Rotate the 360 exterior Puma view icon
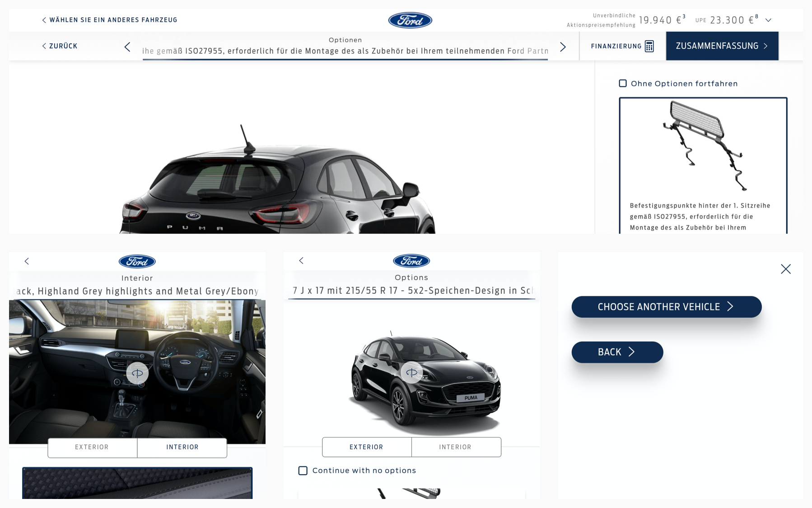The height and width of the screenshot is (508, 812). click(x=412, y=373)
